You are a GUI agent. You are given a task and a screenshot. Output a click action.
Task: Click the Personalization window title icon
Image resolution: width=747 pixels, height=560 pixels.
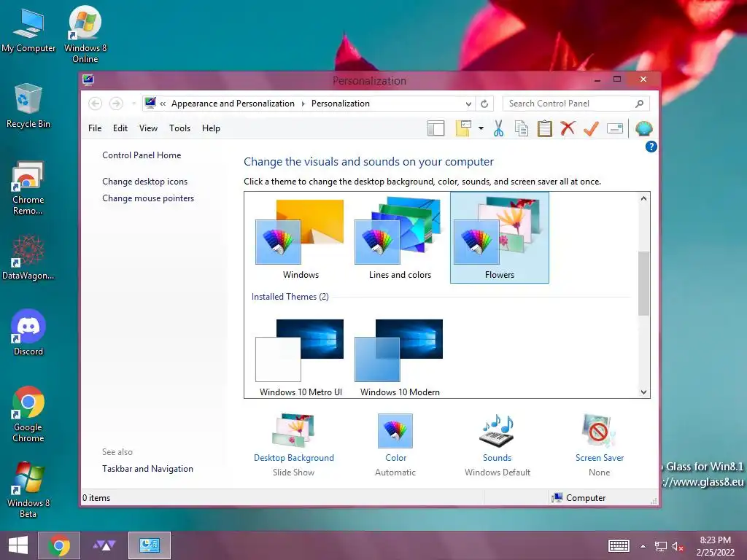[88, 79]
